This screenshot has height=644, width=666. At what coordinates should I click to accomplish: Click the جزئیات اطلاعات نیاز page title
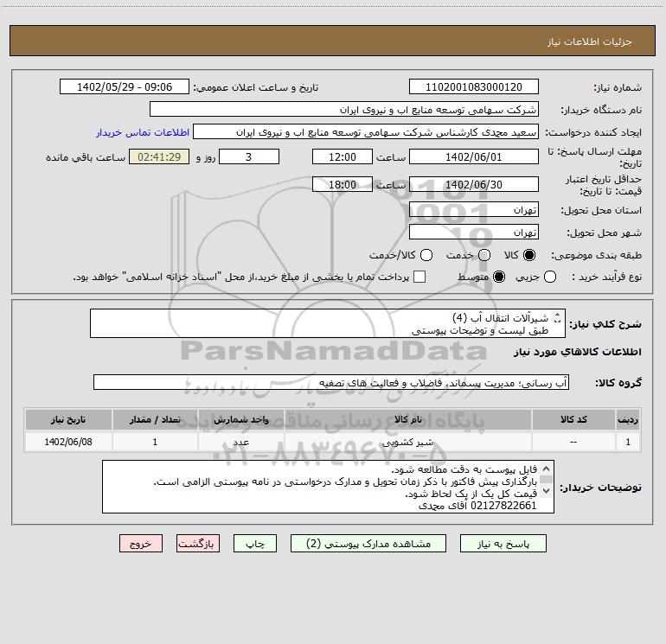click(590, 41)
